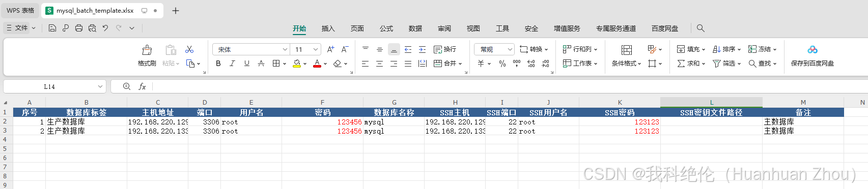Decrease indent icon
The image size is (868, 189).
point(408,49)
